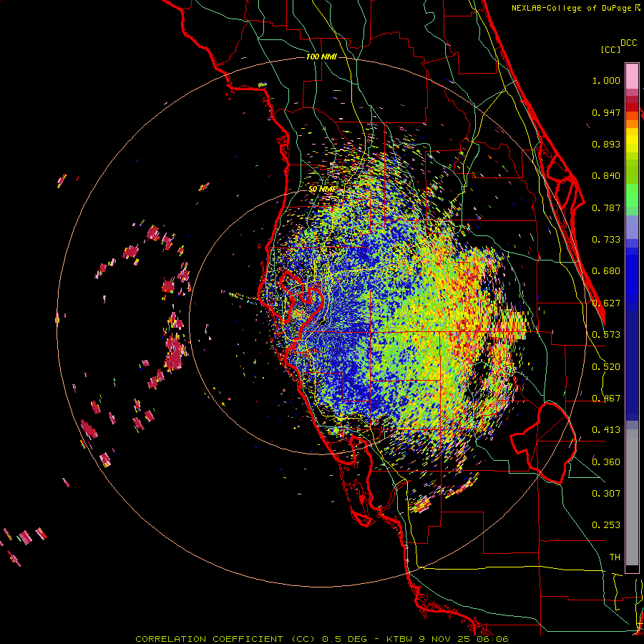Click the 0.467 color scale value
This screenshot has width=644, height=644.
606,399
